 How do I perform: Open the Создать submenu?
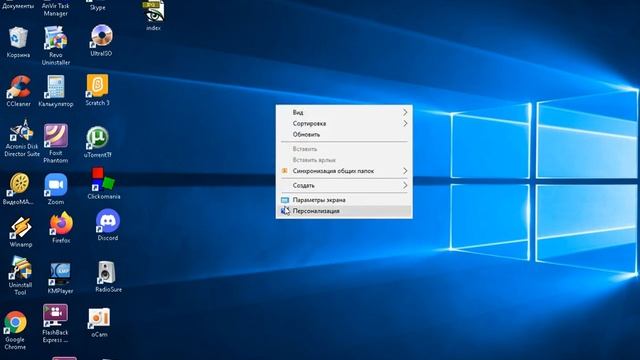pyautogui.click(x=344, y=185)
